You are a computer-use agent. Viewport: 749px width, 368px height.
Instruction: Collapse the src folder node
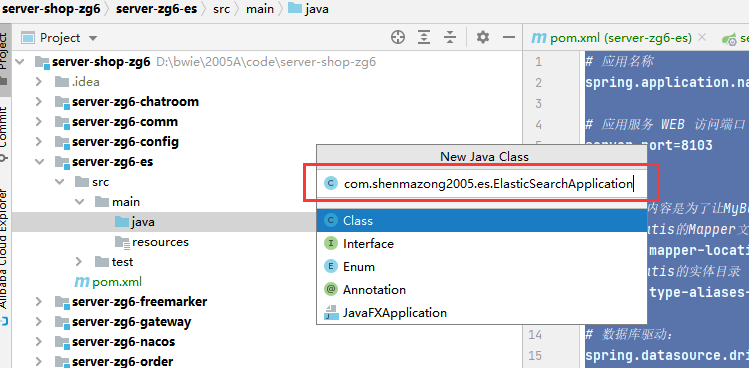(59, 182)
